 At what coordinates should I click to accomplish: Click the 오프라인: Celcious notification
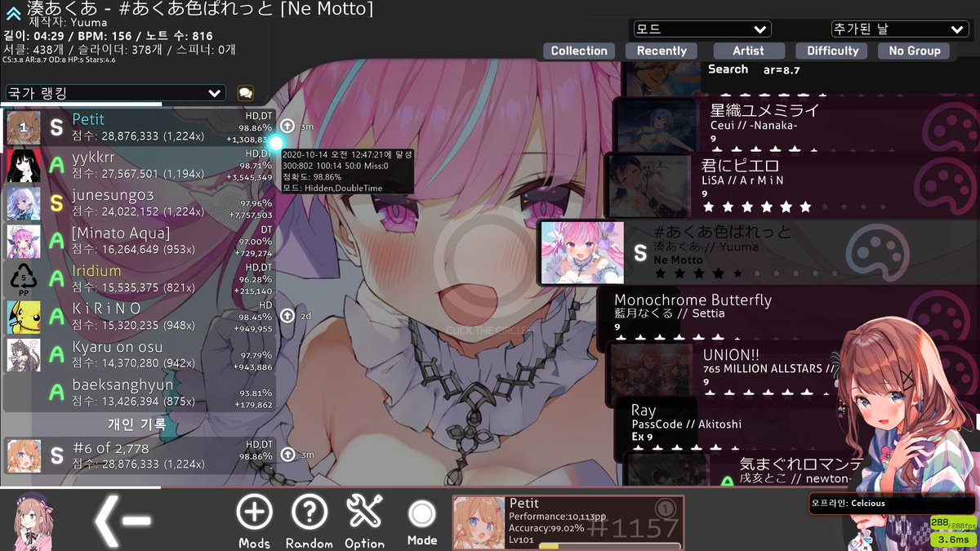point(892,504)
